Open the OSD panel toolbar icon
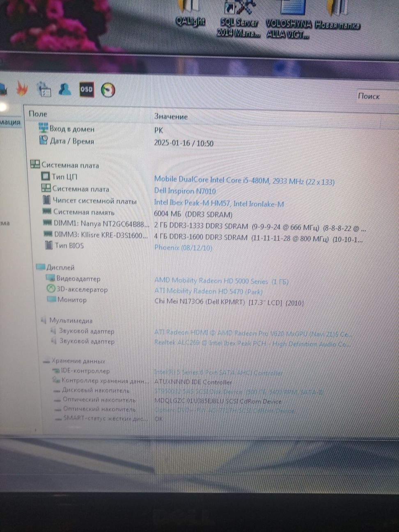 [87, 89]
